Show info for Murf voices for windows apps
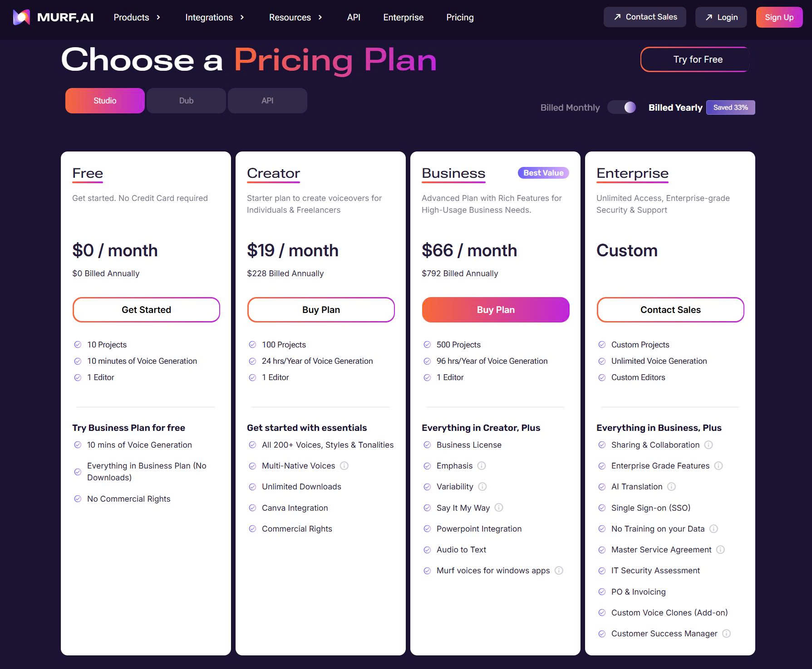The image size is (812, 669). (559, 571)
